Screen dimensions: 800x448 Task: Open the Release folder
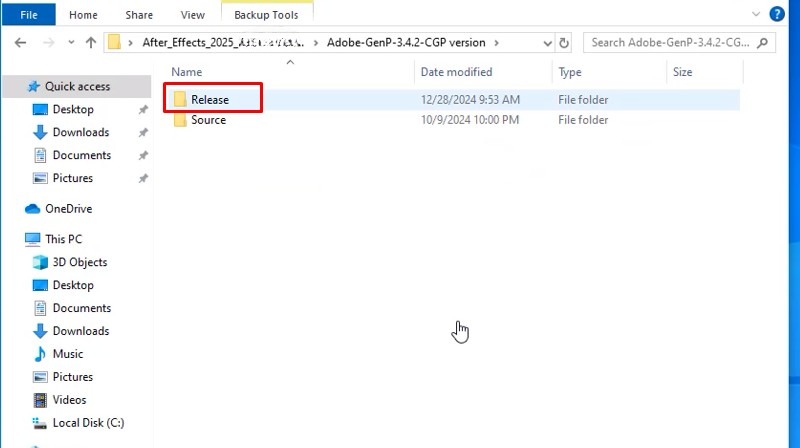(x=209, y=99)
